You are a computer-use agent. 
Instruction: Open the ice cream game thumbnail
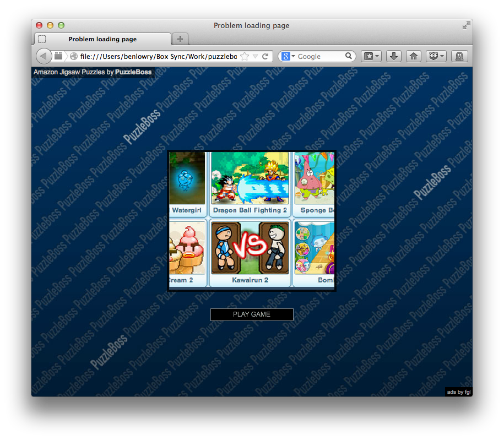[187, 248]
